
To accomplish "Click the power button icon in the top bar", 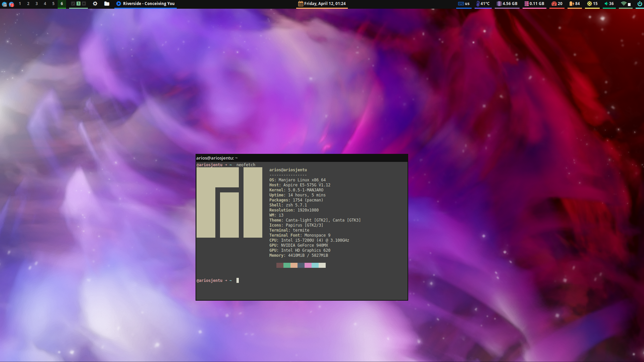I will tap(640, 4).
